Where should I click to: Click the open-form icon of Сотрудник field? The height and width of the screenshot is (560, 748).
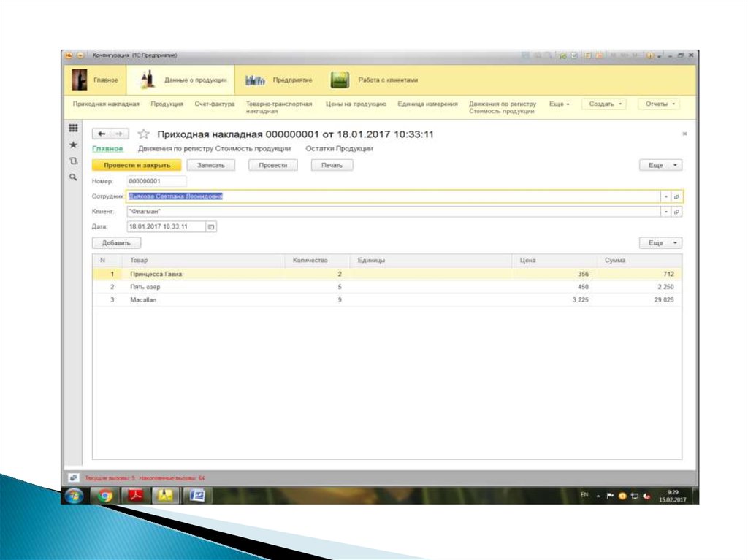[676, 197]
